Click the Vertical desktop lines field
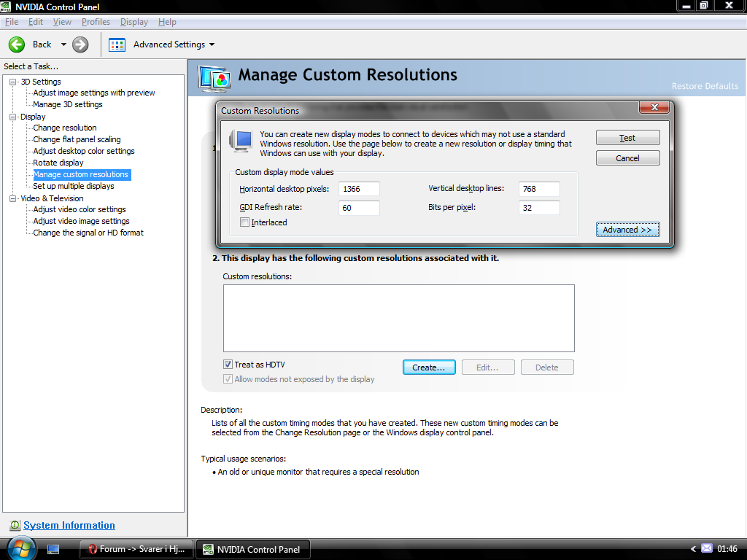Screen dimensions: 747x560 click(x=539, y=189)
